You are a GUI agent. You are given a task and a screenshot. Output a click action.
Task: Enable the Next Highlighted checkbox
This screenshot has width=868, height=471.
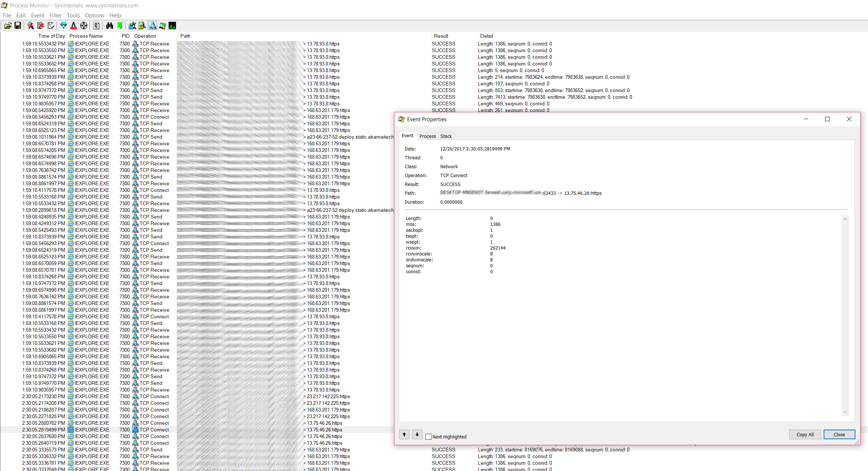point(428,437)
